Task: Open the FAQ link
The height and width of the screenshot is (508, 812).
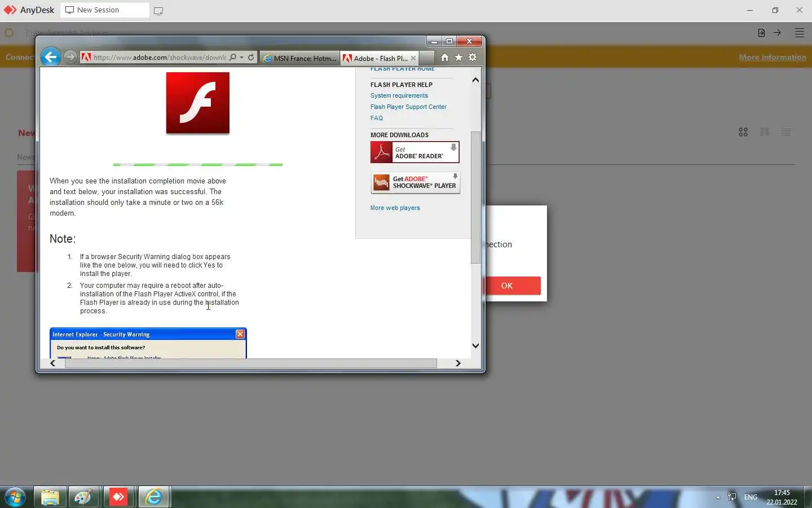Action: point(377,118)
